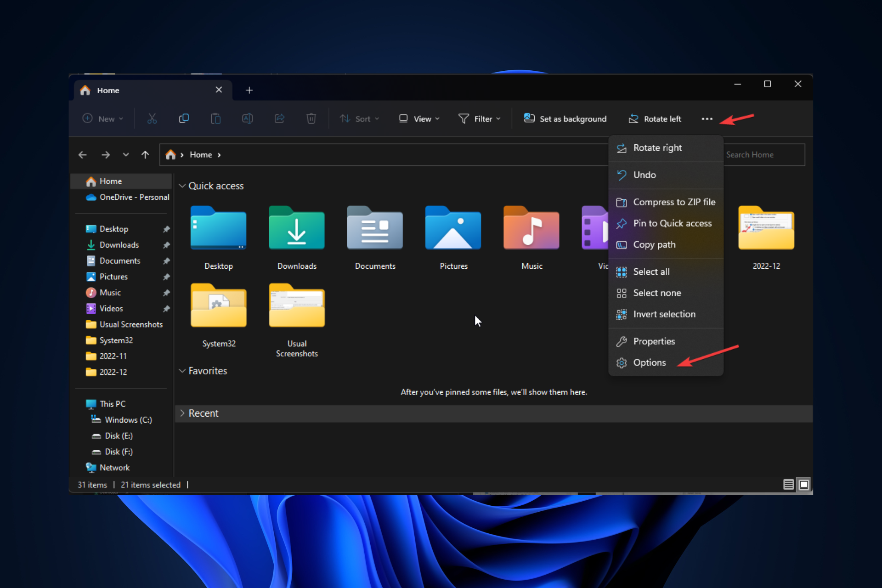Open Options from the overflow menu
882x588 pixels.
[648, 362]
